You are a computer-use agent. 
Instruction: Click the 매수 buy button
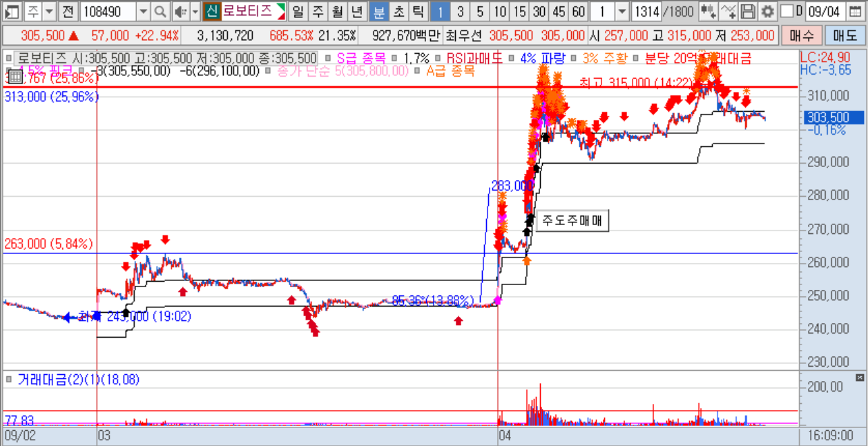point(802,36)
